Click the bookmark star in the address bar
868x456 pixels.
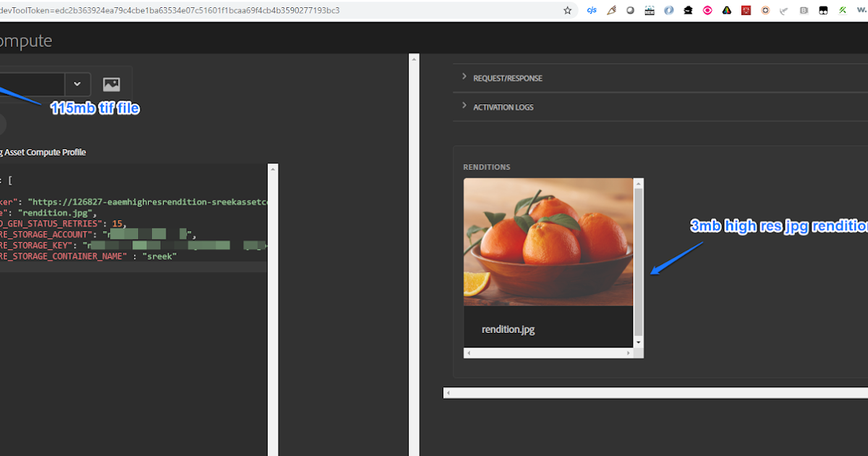[x=568, y=10]
